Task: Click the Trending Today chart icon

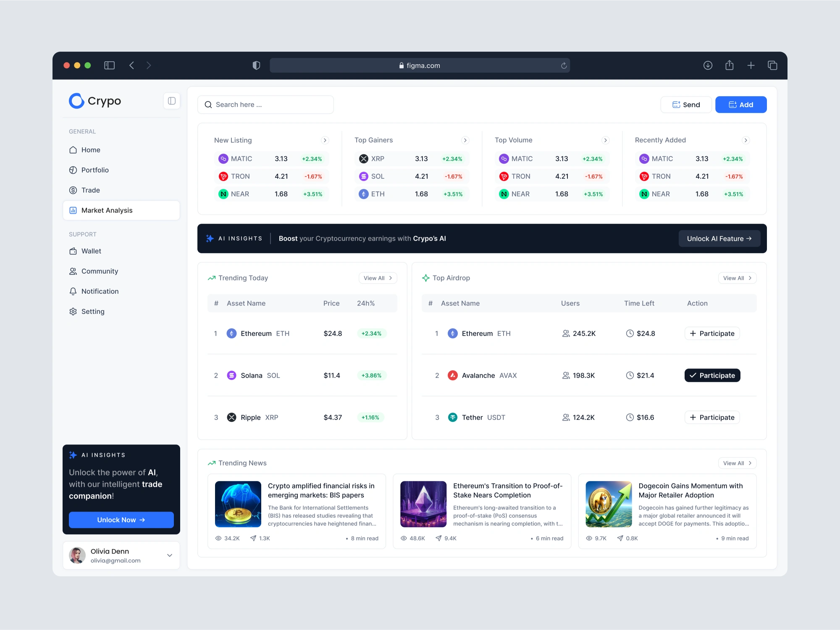Action: (212, 278)
